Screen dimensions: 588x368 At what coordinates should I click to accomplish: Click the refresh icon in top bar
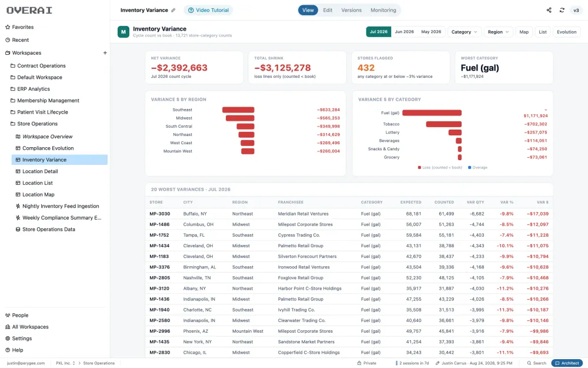562,10
